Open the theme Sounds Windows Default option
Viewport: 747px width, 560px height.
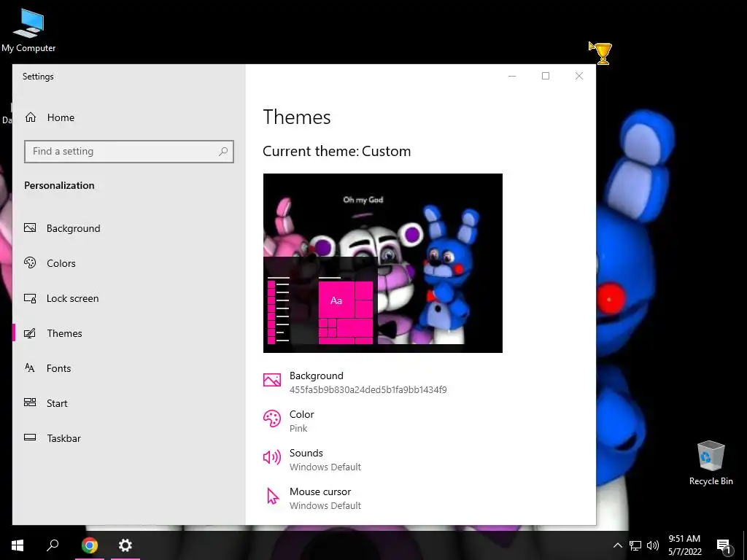312,459
